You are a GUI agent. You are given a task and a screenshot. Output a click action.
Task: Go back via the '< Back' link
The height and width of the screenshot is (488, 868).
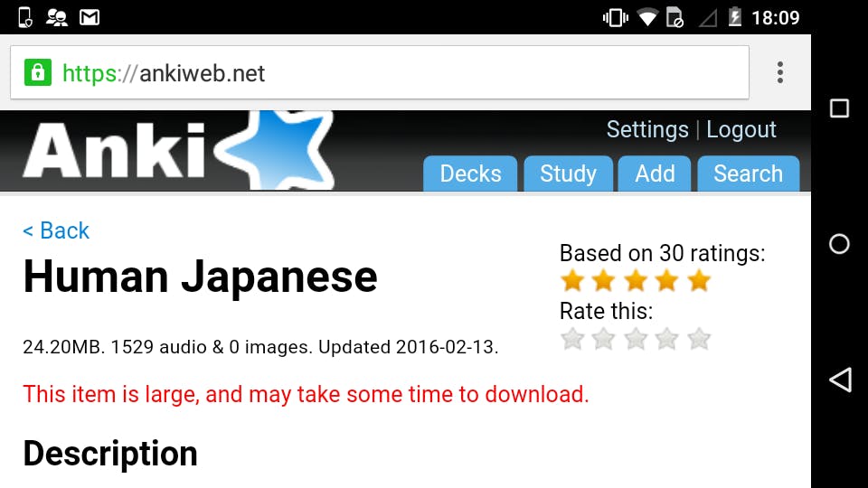coord(56,230)
